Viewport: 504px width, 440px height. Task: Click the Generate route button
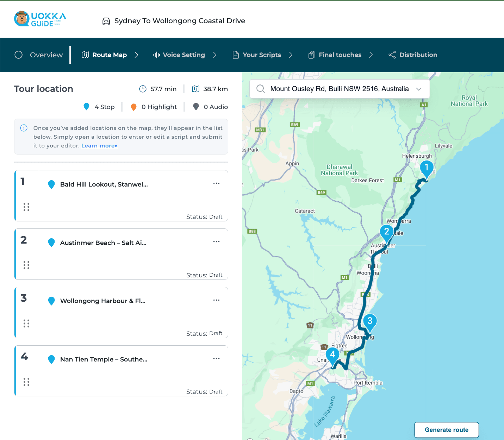(x=446, y=430)
